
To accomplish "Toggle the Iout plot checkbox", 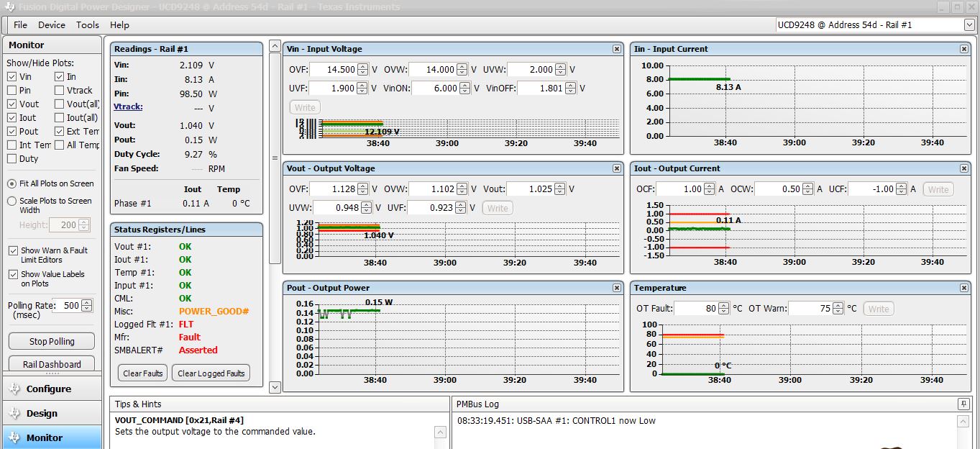I will coord(12,117).
